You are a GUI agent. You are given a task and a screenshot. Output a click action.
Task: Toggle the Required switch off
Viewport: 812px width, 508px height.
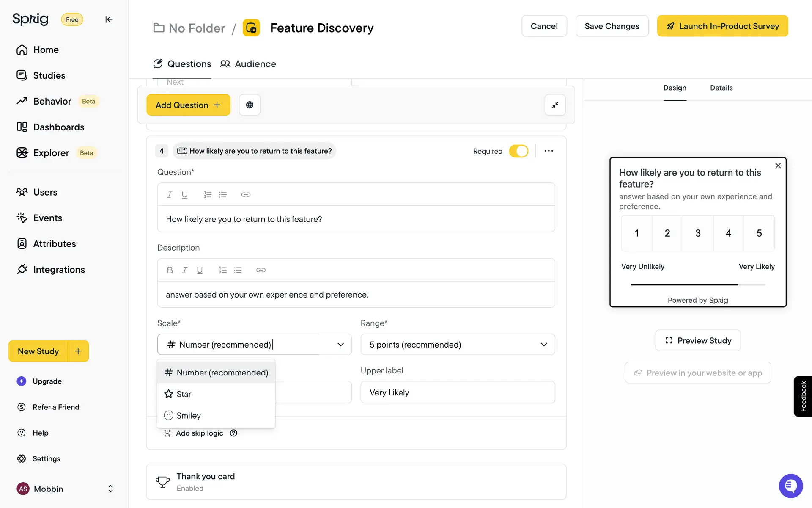(518, 151)
